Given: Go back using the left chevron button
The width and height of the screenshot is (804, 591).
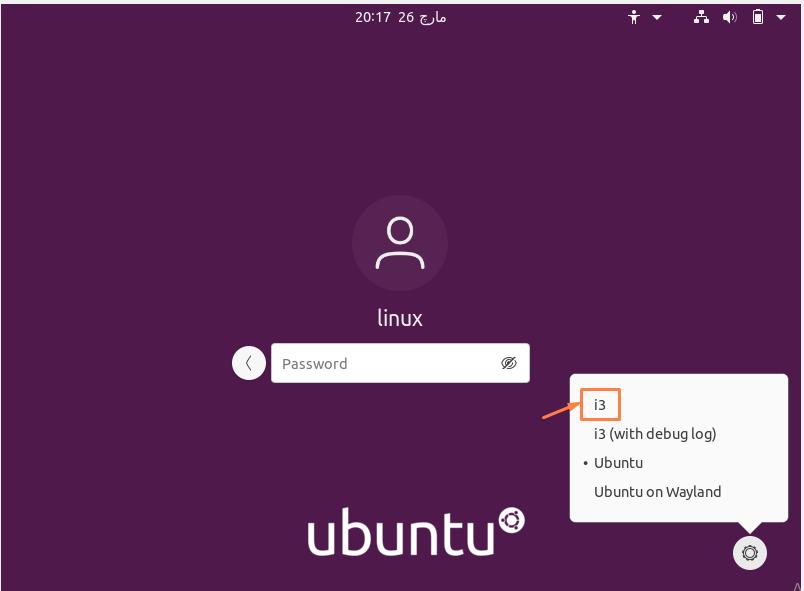Looking at the screenshot, I should [x=249, y=363].
